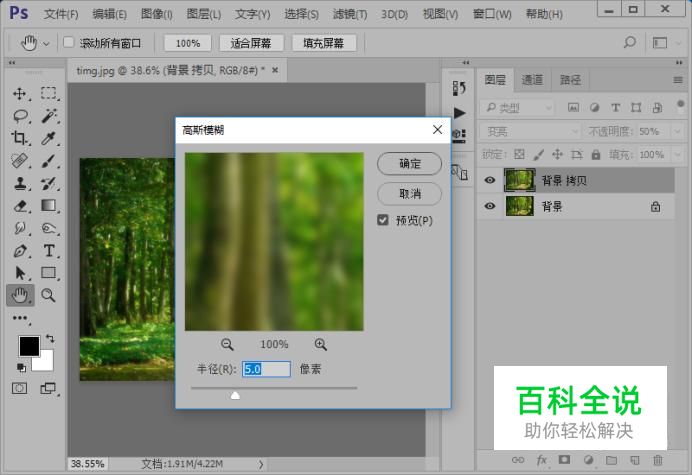Viewport: 692px width, 475px height.
Task: Open the layer filter type dropdown
Action: click(517, 107)
